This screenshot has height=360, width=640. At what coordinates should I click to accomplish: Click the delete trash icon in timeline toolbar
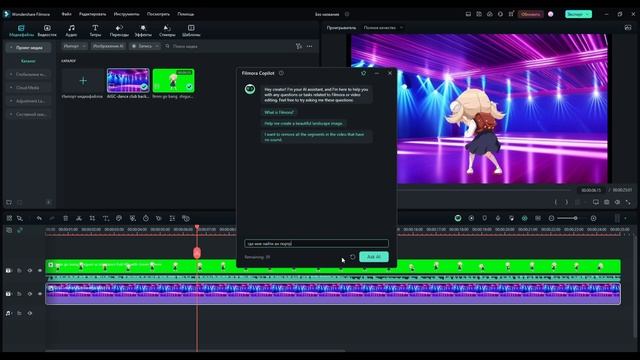(65, 218)
